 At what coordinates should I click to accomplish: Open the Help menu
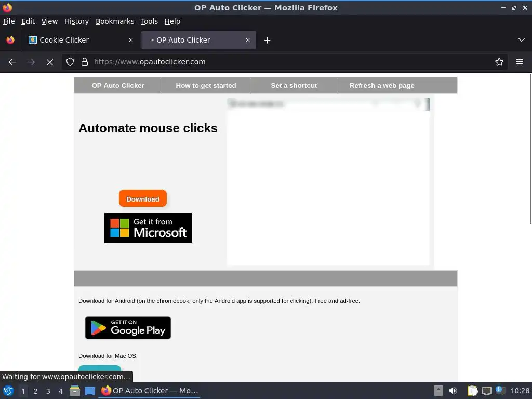point(172,21)
